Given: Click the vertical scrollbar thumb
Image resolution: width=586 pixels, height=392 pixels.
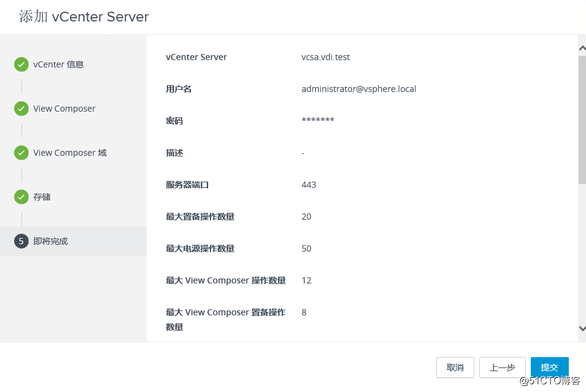Looking at the screenshot, I should click(x=582, y=120).
